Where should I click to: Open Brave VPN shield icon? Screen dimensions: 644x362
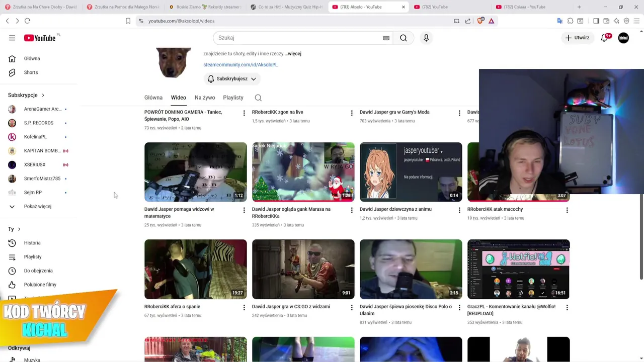click(x=626, y=21)
